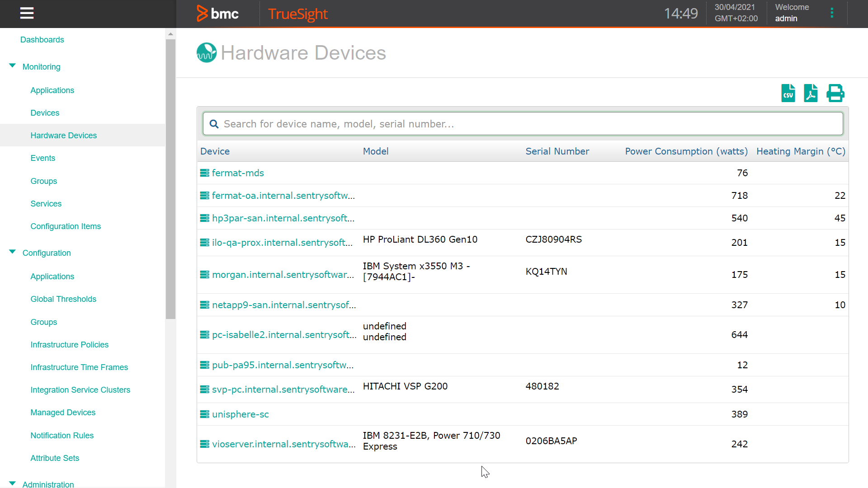Click the vioserver device row icon
The width and height of the screenshot is (868, 488).
204,444
